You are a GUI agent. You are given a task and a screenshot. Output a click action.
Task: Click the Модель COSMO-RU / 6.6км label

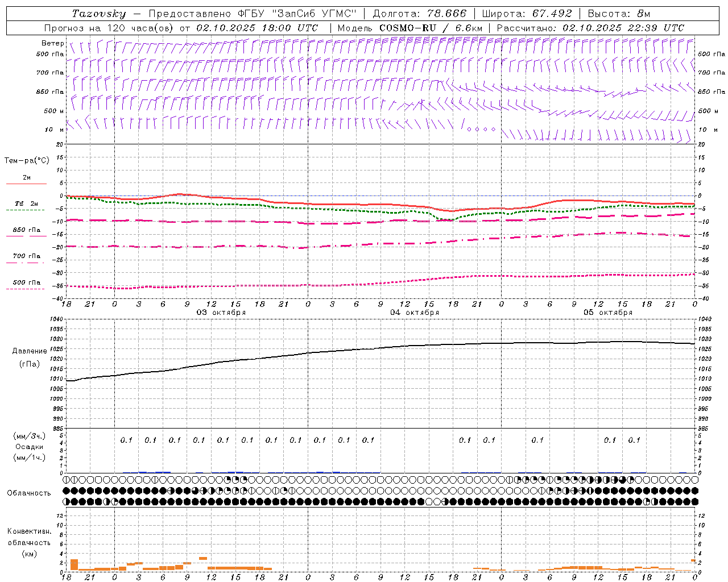[x=409, y=28]
